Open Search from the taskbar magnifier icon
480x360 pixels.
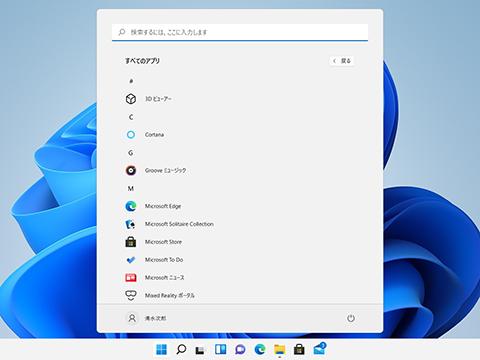[181, 349]
